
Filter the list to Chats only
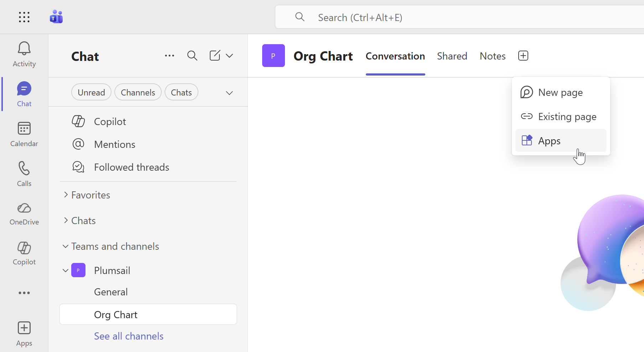[x=181, y=92]
